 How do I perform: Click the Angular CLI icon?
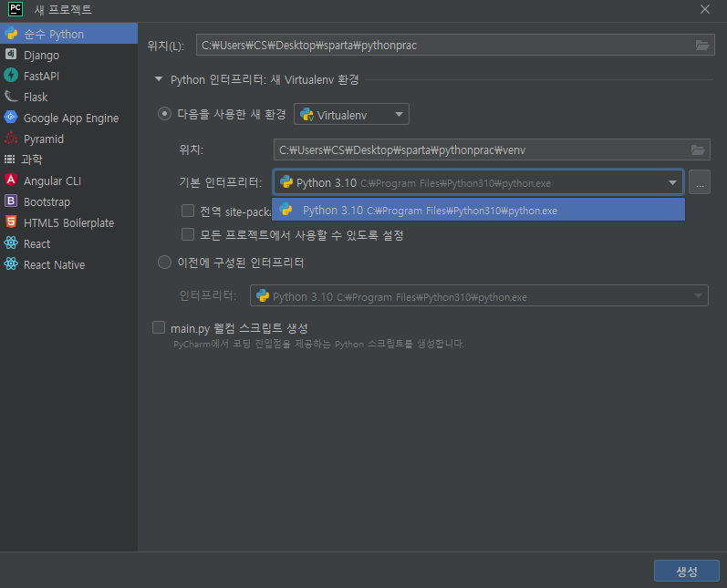(x=11, y=180)
